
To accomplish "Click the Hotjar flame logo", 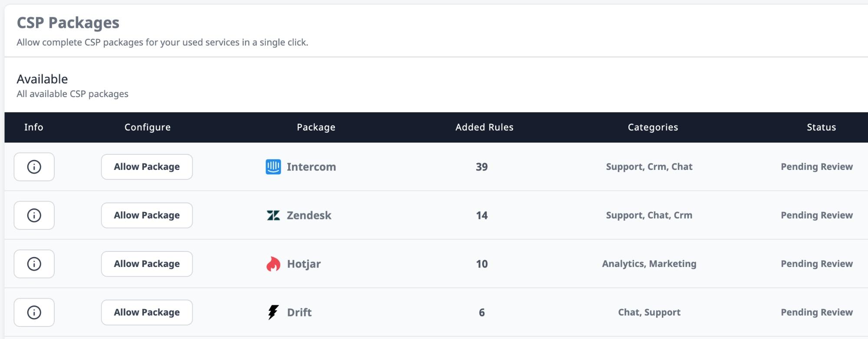I will click(x=273, y=264).
